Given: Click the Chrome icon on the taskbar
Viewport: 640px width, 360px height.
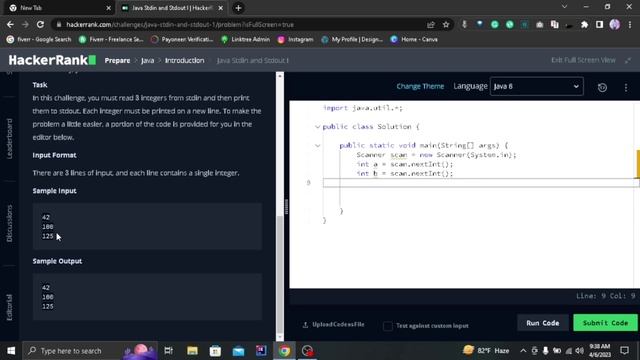Looking at the screenshot, I should click(284, 351).
